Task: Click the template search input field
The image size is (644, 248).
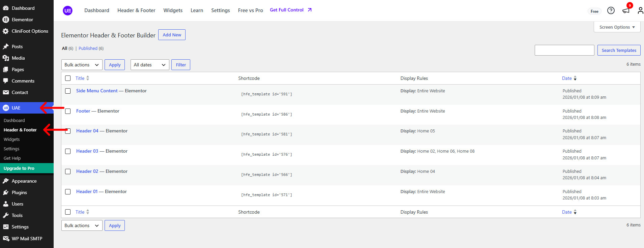Action: point(564,50)
